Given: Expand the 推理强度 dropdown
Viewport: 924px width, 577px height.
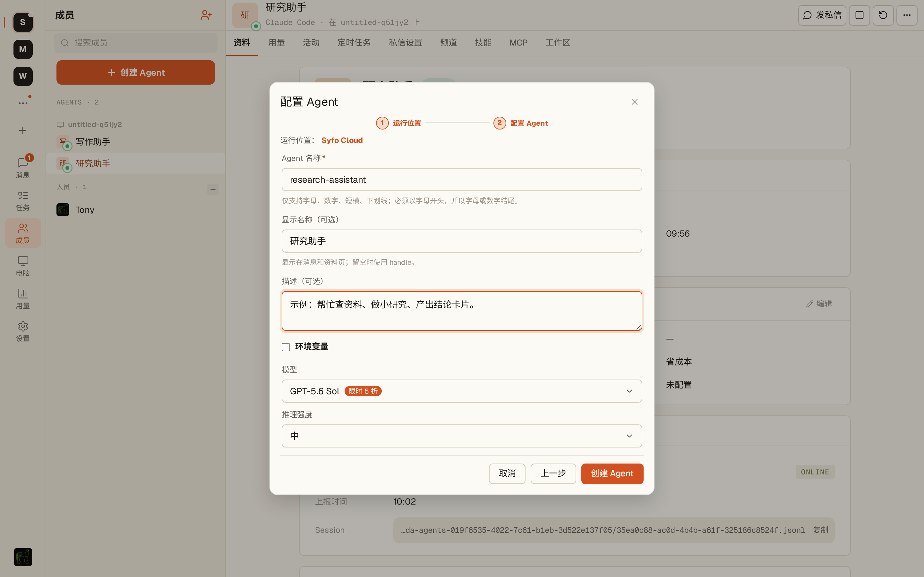Looking at the screenshot, I should (462, 436).
